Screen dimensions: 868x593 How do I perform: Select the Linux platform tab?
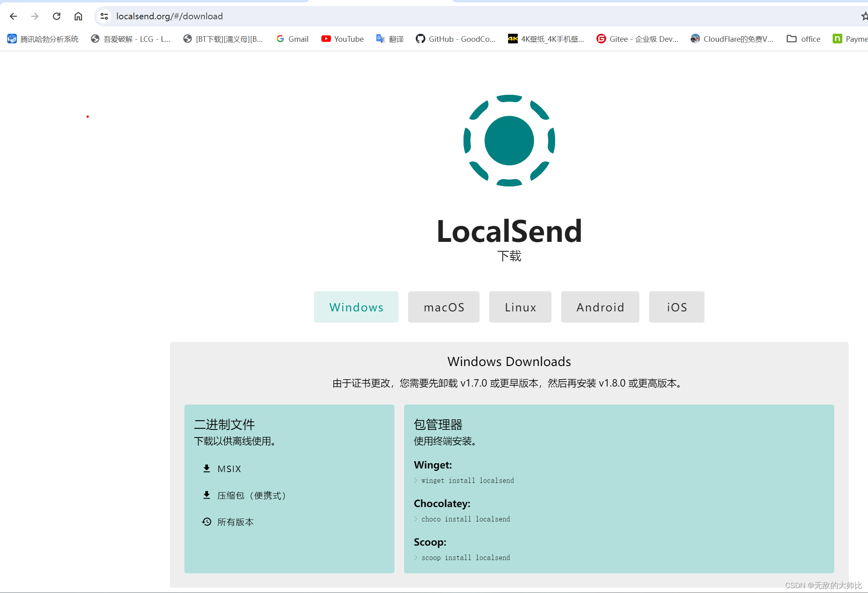pos(520,307)
